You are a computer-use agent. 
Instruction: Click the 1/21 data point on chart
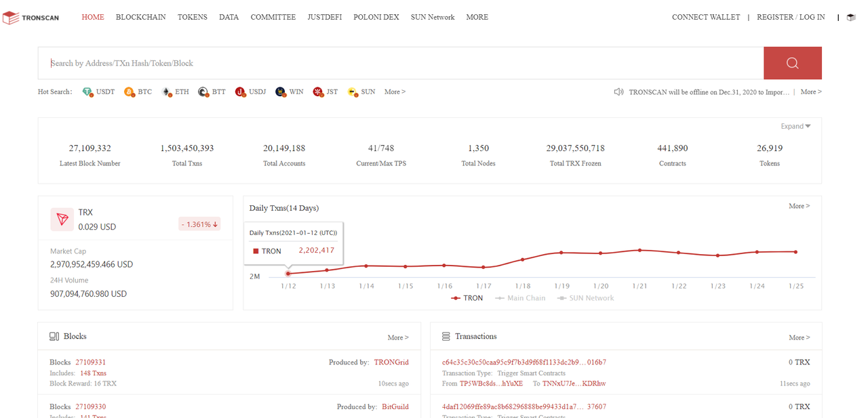coord(639,250)
